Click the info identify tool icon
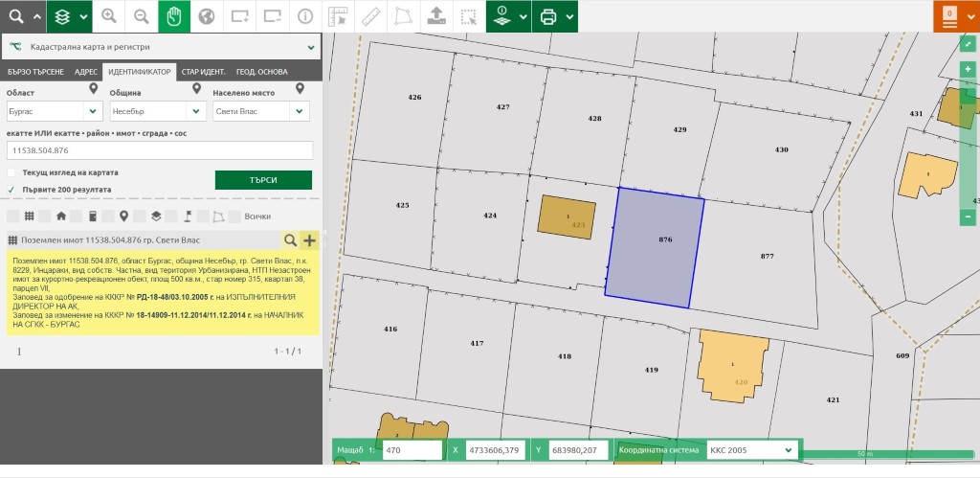Image resolution: width=980 pixels, height=478 pixels. (304, 16)
